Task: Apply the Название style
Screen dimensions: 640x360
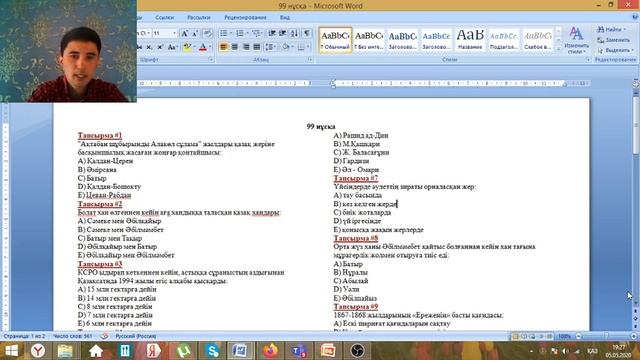Action: click(x=470, y=40)
